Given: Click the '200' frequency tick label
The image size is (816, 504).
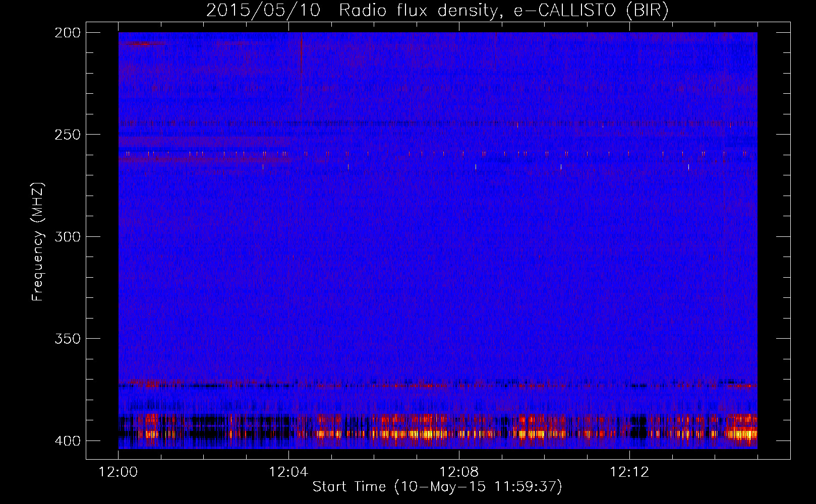Looking at the screenshot, I should pyautogui.click(x=68, y=33).
